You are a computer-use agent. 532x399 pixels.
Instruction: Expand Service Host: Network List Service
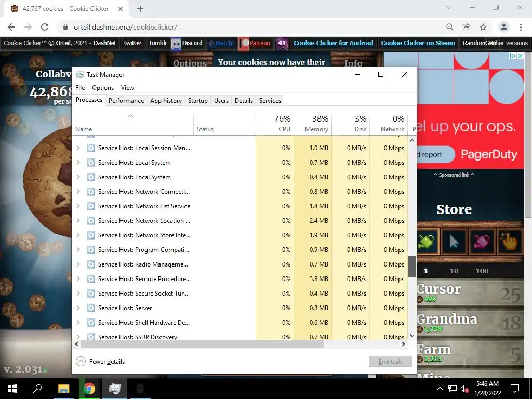tap(78, 206)
